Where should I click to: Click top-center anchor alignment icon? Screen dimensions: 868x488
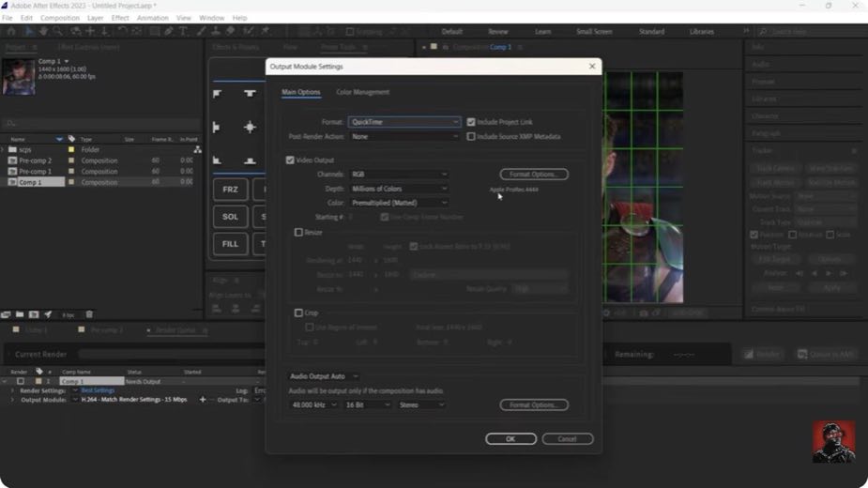point(250,94)
